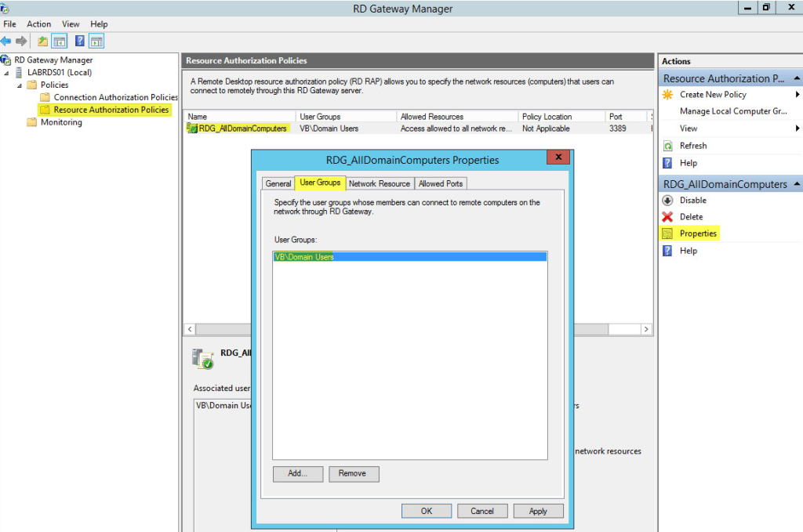Click the Help toolbar icon

pos(79,41)
